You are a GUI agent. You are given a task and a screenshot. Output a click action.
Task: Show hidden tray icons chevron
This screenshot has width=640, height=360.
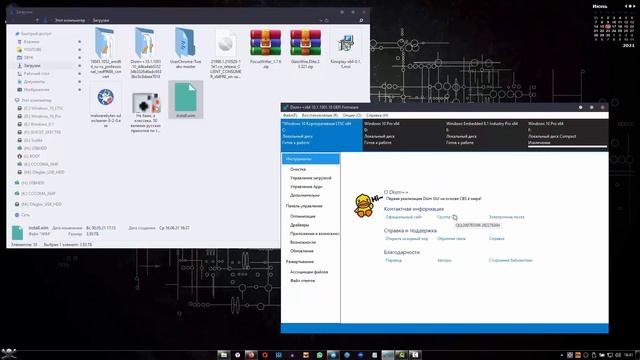coord(562,356)
